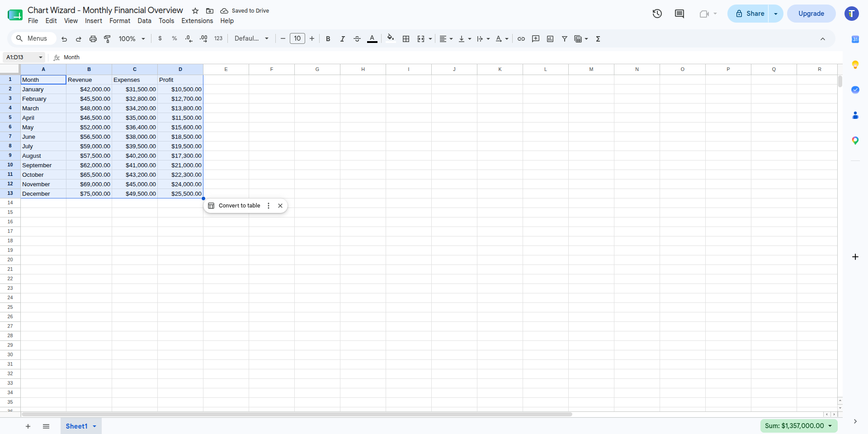Screen dimensions: 868x434
Task: Click Convert to table
Action: 234,206
